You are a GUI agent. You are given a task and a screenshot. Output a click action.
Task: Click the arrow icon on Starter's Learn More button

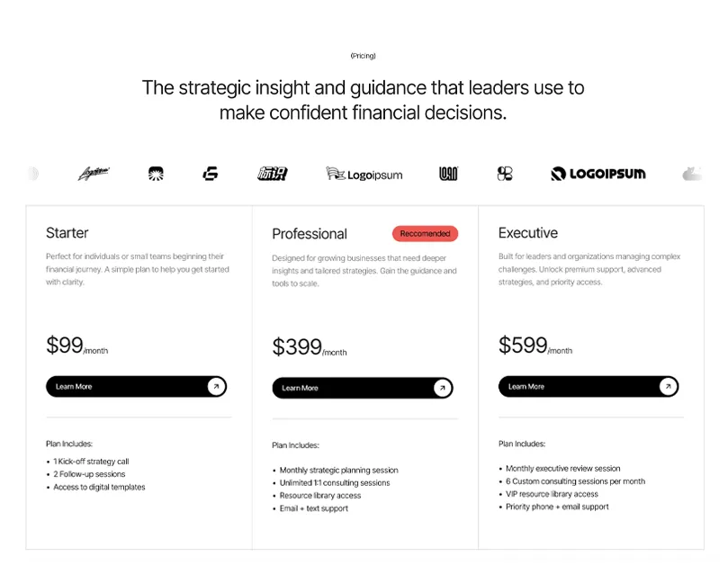click(x=216, y=387)
